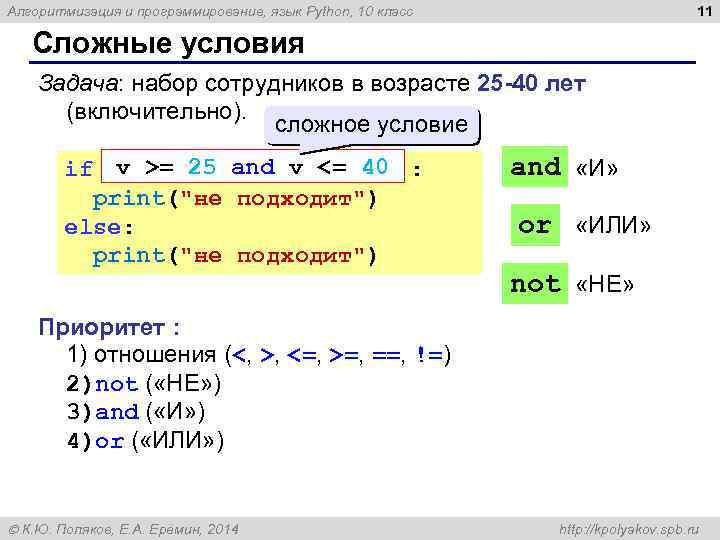720x540 pixels.
Task: Click the slide number 11
Action: [704, 11]
